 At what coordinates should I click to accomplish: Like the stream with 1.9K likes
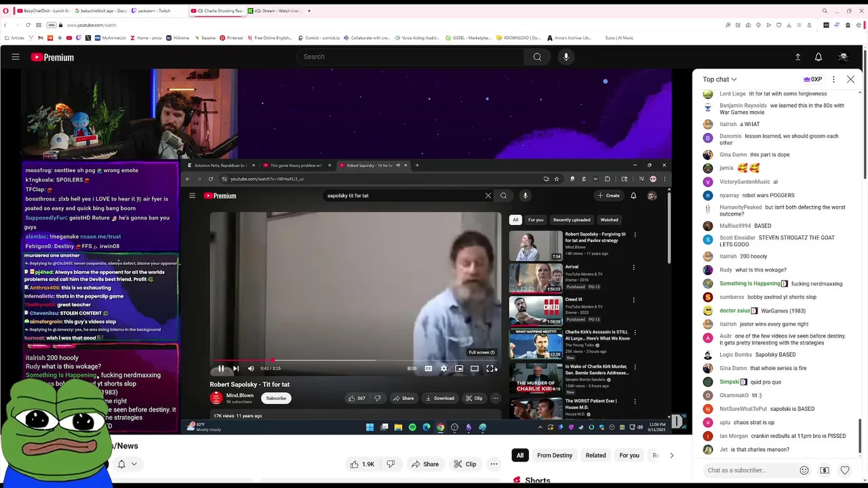pos(362,464)
